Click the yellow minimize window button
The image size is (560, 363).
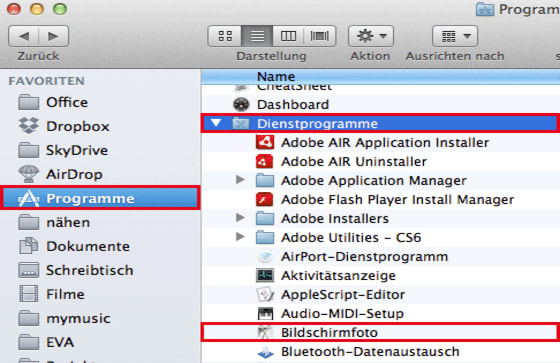click(37, 9)
